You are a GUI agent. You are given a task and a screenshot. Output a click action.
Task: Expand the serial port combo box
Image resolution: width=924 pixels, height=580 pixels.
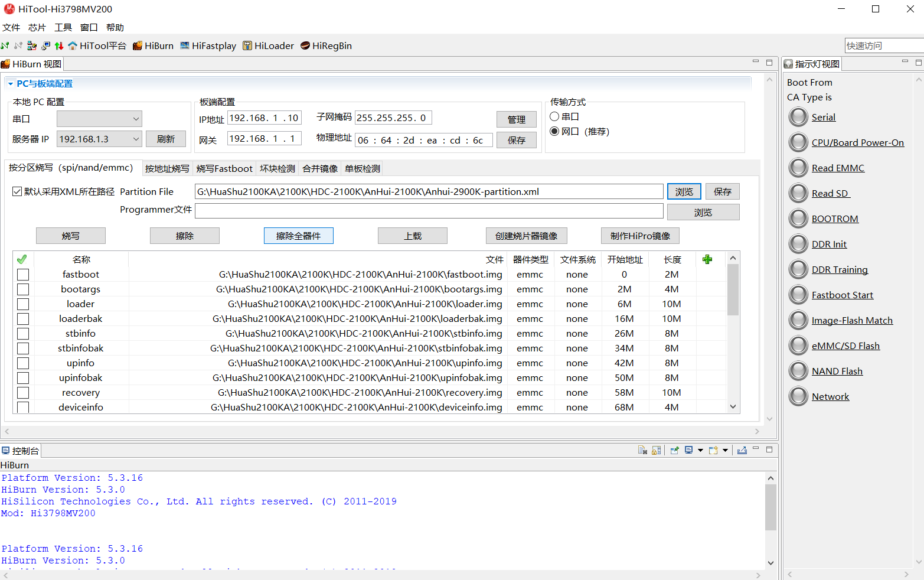point(136,119)
